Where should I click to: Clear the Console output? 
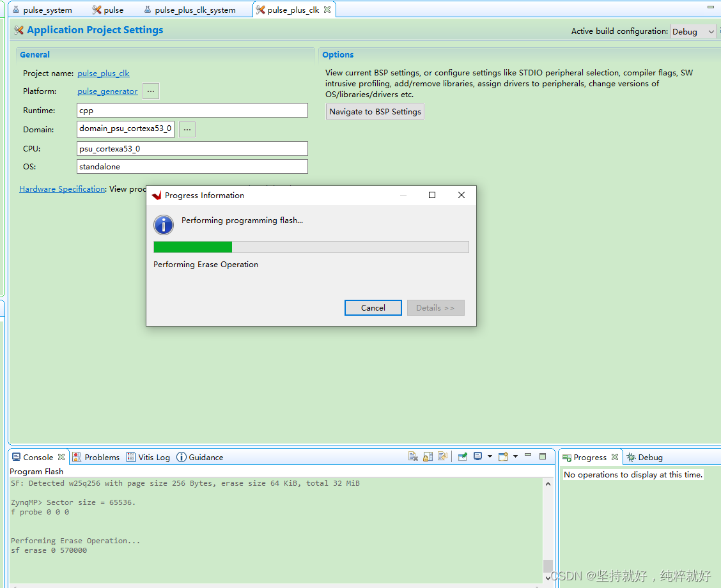coord(413,456)
